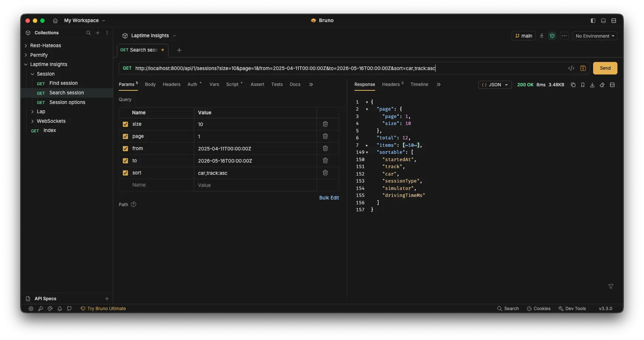This screenshot has height=340, width=644.
Task: Select the Find session request
Action: tap(63, 83)
